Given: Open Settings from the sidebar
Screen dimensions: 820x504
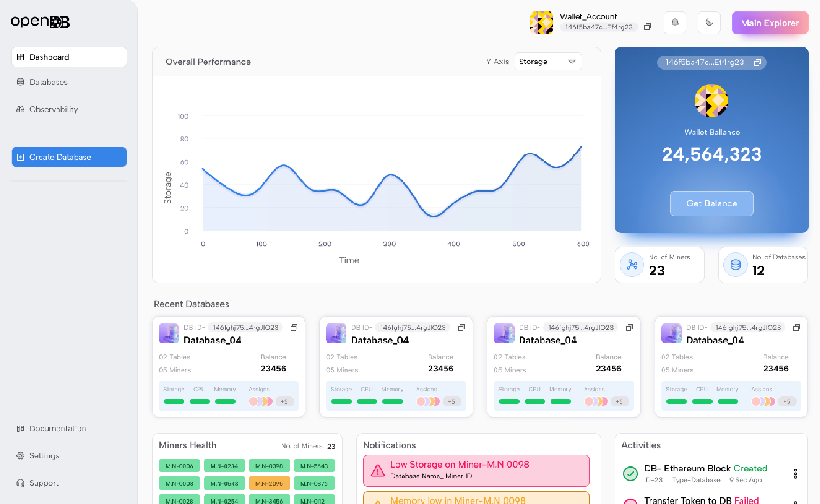Looking at the screenshot, I should (44, 455).
